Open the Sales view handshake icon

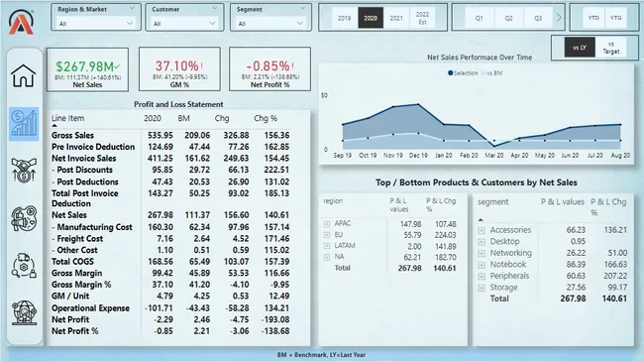[24, 171]
